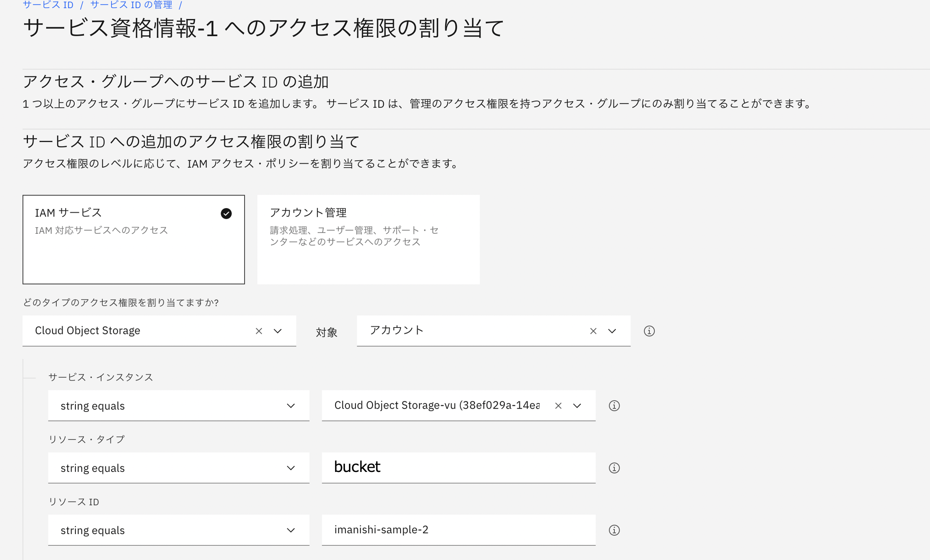Click info icon next to アカウント dropdown
Image resolution: width=930 pixels, height=560 pixels.
click(x=649, y=331)
